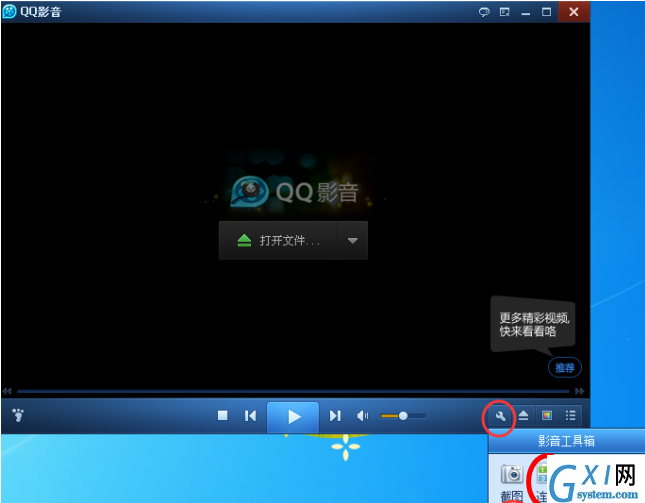Adjust the volume slider
The height and width of the screenshot is (503, 645).
403,416
